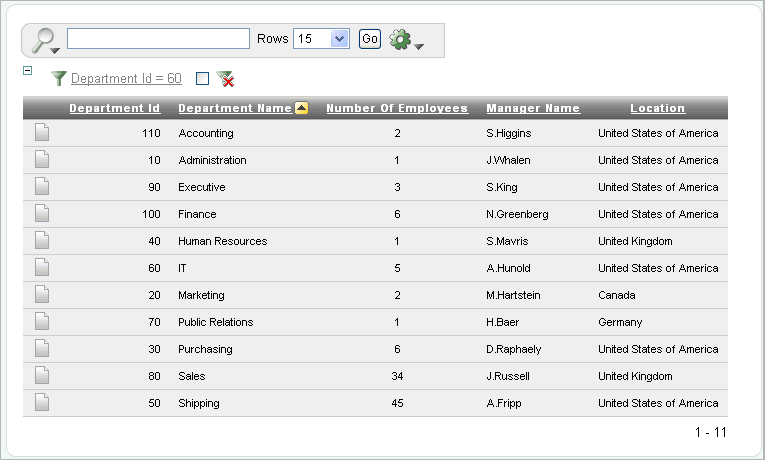Open the Rows count dropdown
This screenshot has width=765, height=460.
320,39
